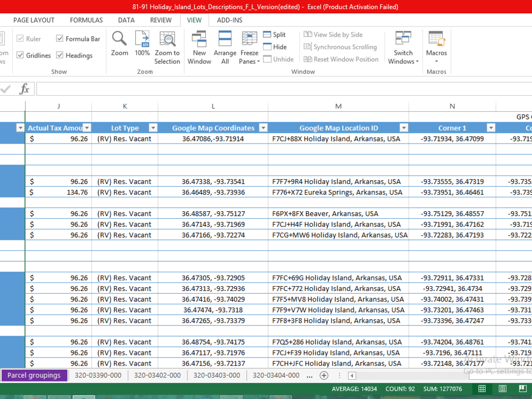Open the Macros dropdown

(x=436, y=47)
